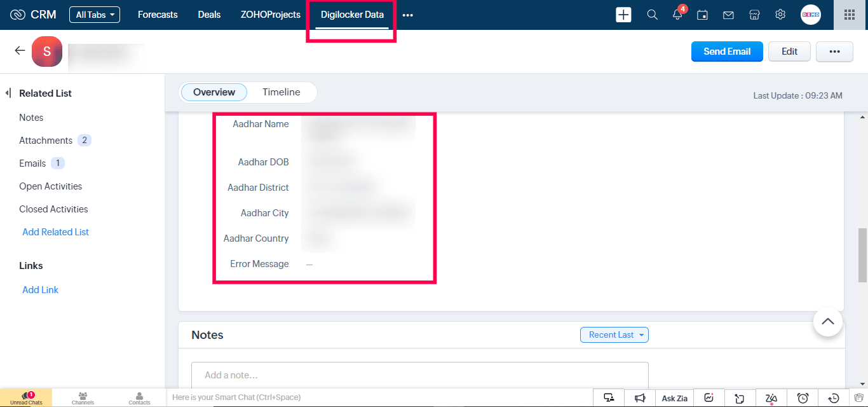This screenshot has height=407, width=868.
Task: Select the Overview view toggle
Action: tap(214, 92)
